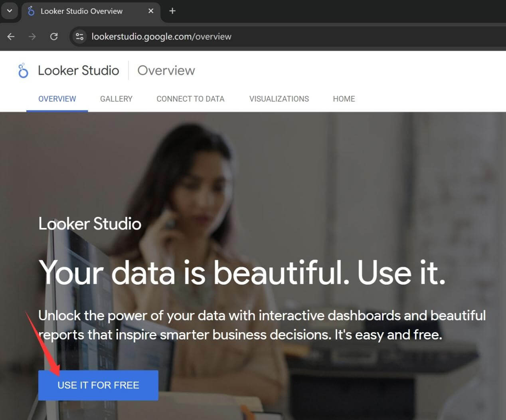Switch to the GALLERY tab

pyautogui.click(x=116, y=99)
